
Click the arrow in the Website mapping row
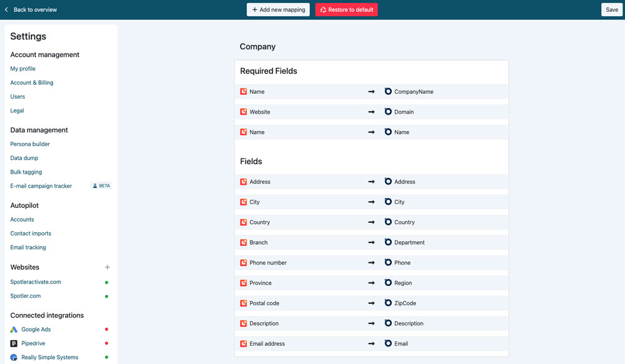point(371,112)
